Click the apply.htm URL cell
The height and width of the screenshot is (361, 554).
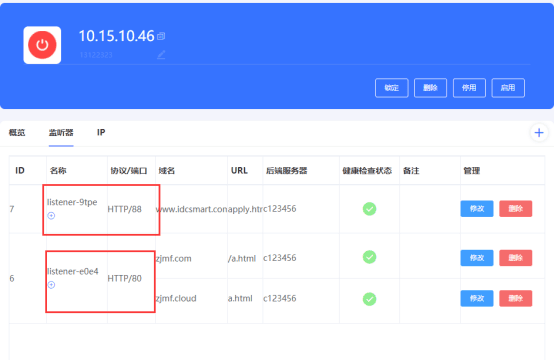click(x=245, y=209)
